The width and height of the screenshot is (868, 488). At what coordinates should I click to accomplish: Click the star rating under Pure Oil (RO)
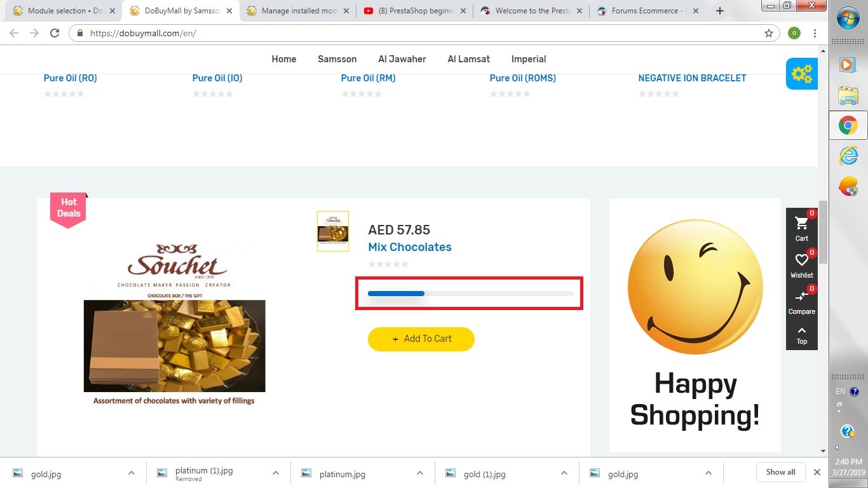tap(64, 94)
